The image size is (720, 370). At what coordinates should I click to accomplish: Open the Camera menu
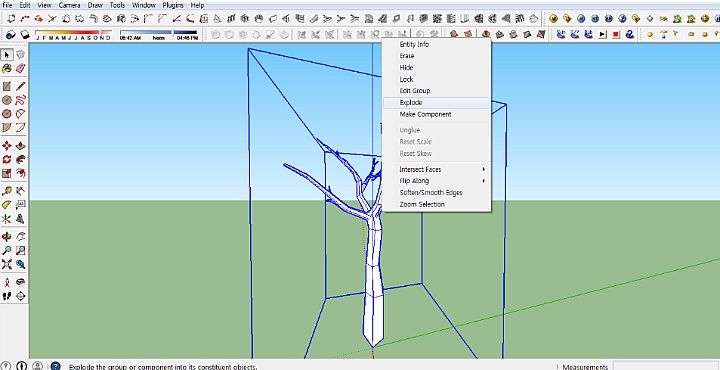(69, 5)
